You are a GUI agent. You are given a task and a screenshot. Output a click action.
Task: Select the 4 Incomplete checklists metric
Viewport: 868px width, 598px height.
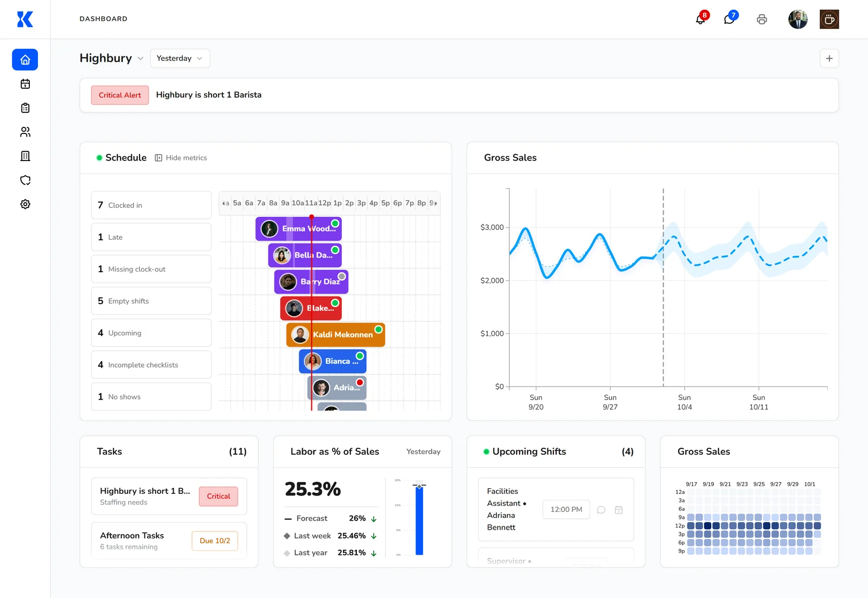[151, 365]
